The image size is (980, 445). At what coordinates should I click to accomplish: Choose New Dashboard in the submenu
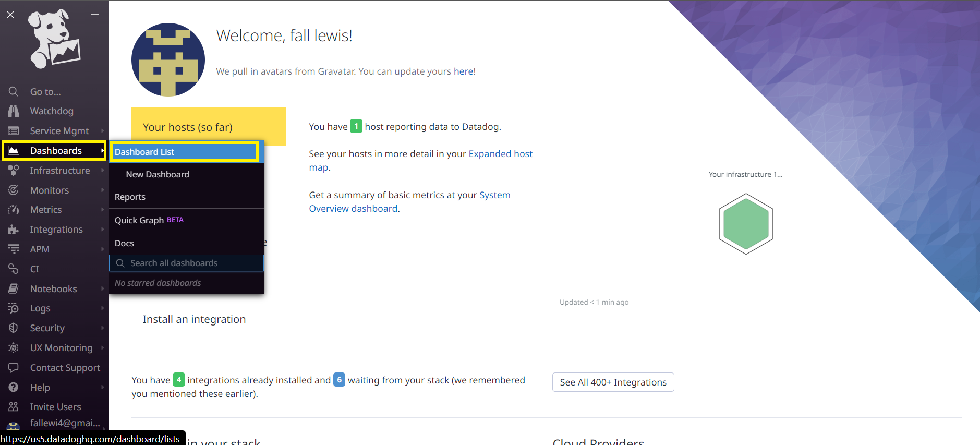pyautogui.click(x=158, y=174)
